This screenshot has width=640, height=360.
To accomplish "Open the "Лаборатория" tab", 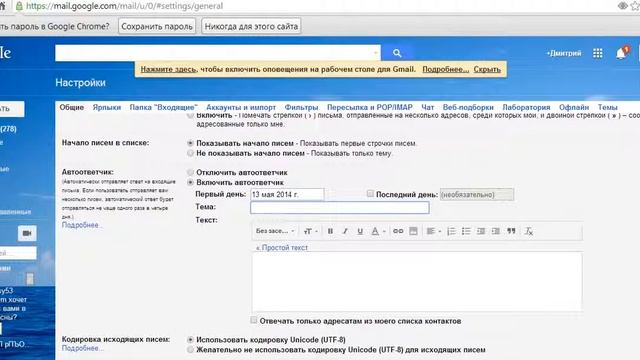I will point(526,107).
